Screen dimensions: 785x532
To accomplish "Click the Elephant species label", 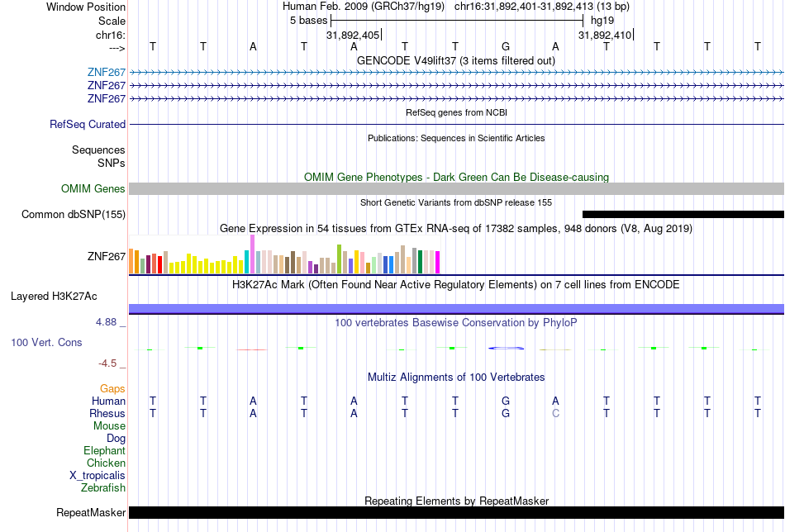I will (x=105, y=450).
